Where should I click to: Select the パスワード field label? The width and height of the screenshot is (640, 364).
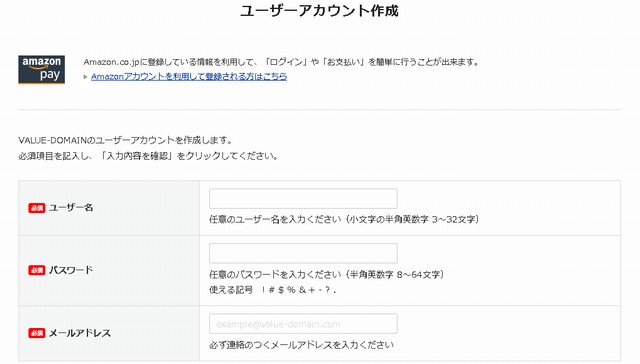coord(71,270)
